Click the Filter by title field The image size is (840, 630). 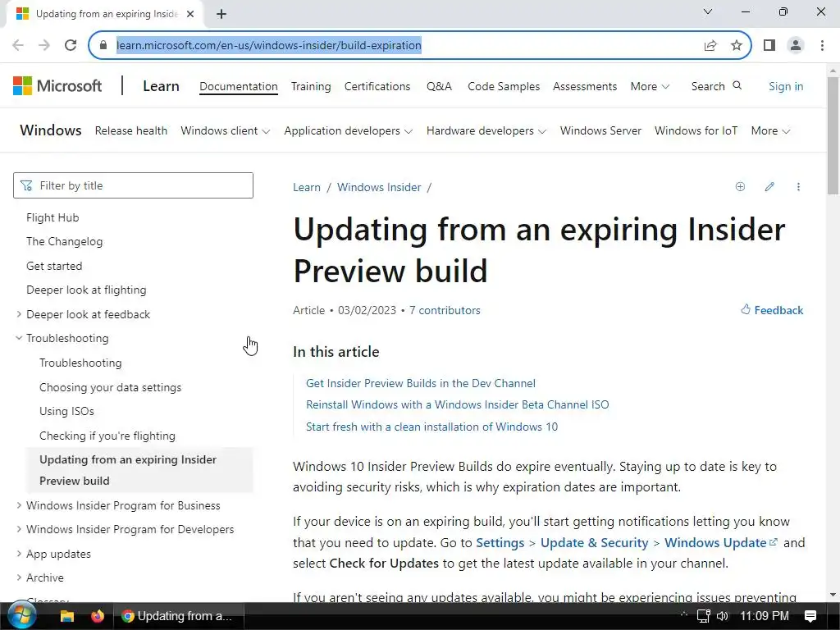(x=133, y=185)
